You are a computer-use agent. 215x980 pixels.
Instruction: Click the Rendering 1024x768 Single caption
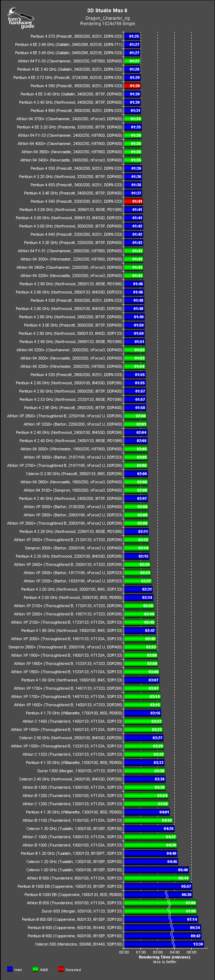click(x=107, y=23)
